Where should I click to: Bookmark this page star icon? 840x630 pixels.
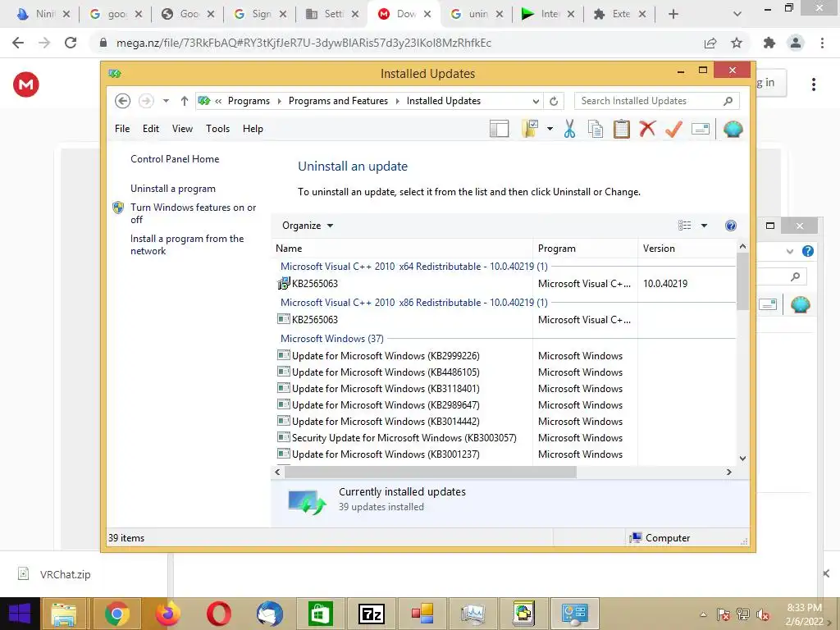737,43
